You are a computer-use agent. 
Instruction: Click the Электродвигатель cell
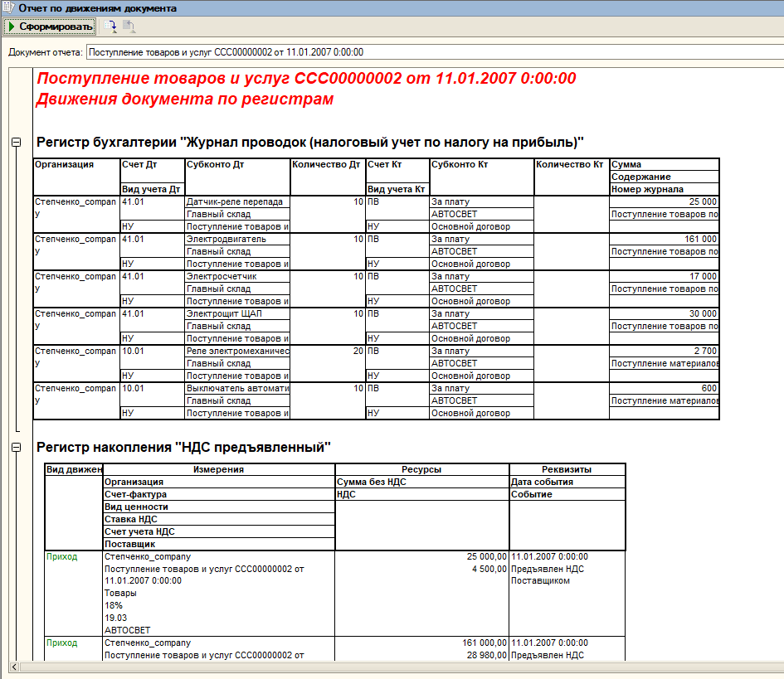237,240
